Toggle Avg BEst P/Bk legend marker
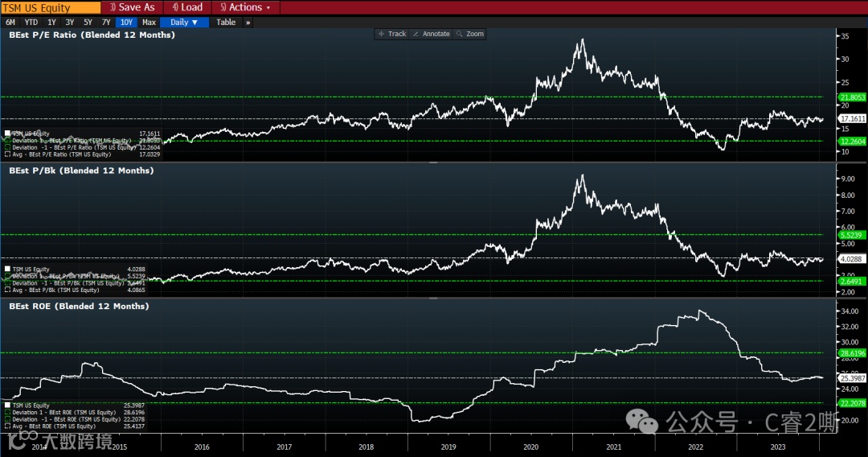 pos(8,290)
